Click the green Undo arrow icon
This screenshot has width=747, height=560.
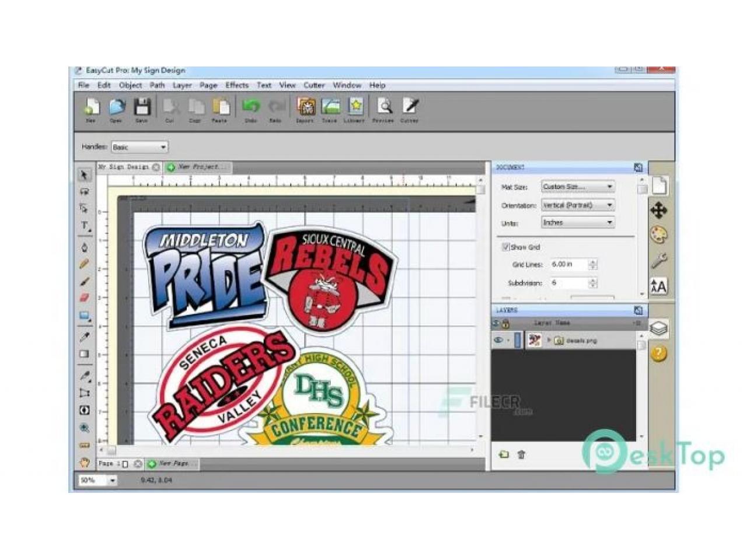[251, 106]
